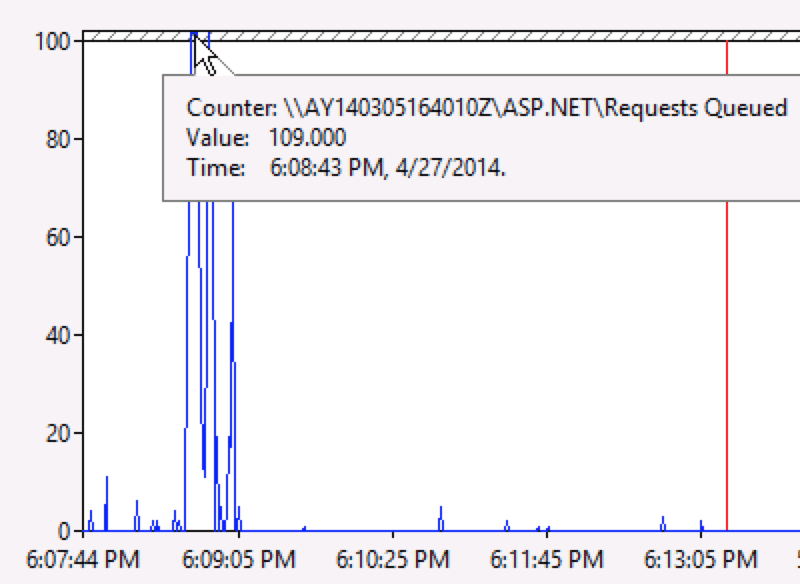Click the hatched band above the 100 line
The image size is (800, 584).
[441, 36]
